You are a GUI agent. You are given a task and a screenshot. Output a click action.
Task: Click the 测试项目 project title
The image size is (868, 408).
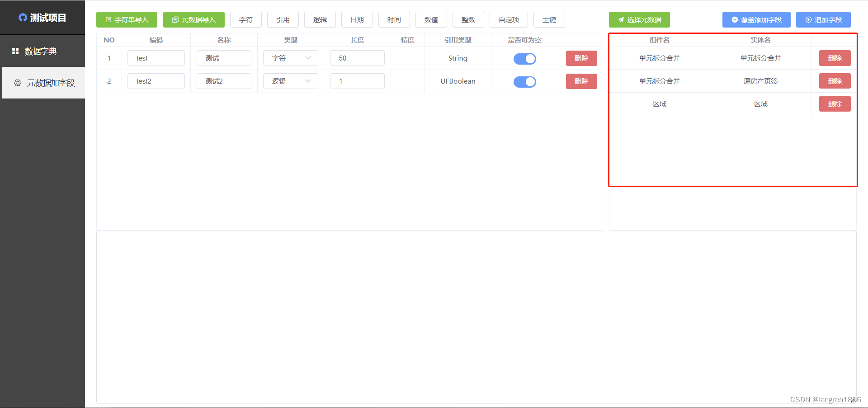tap(48, 18)
